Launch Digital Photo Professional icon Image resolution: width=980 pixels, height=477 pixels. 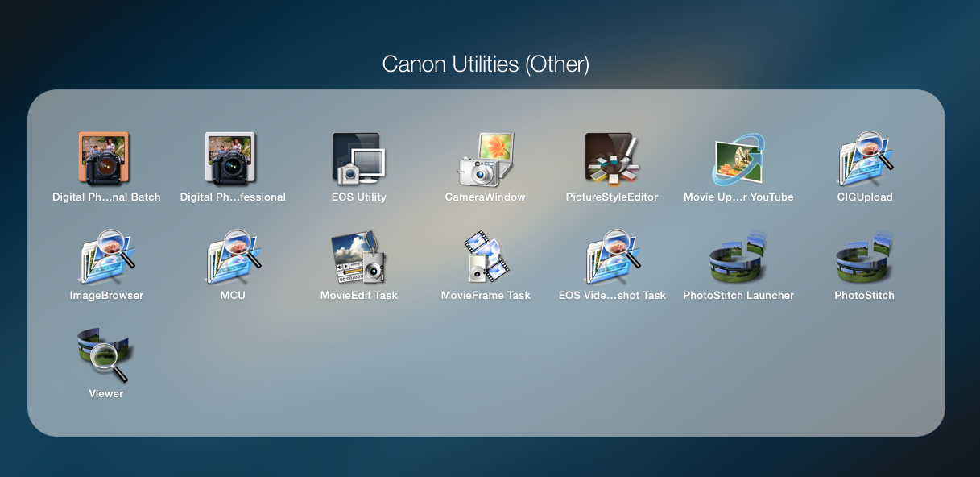232,159
